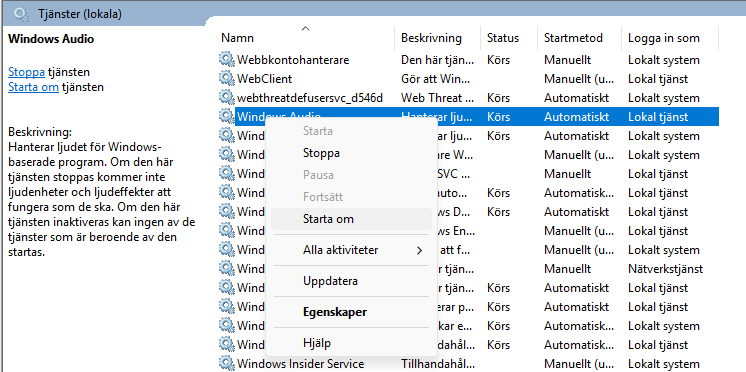
Task: Click the gear icon of the row with description 'erar p...'
Action: tap(226, 307)
